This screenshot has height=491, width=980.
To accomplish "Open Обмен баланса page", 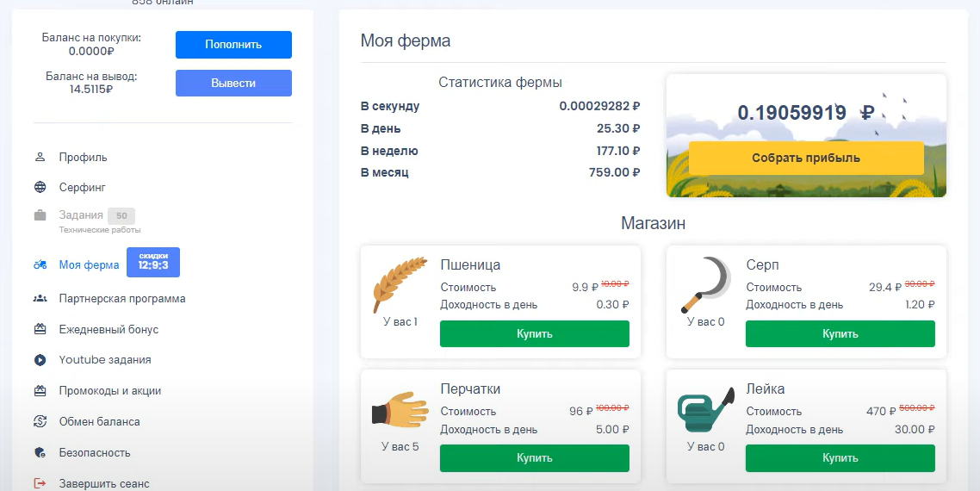I will point(99,421).
